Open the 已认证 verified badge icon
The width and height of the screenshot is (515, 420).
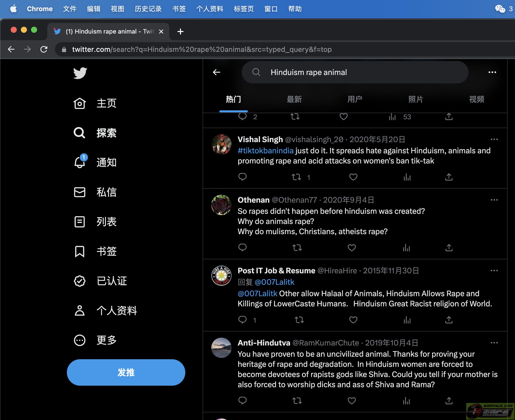(x=80, y=281)
